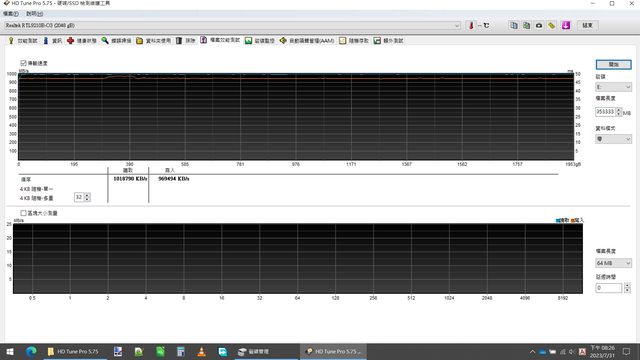Click the Exit button in toolbar
640x360 pixels.
587,25
